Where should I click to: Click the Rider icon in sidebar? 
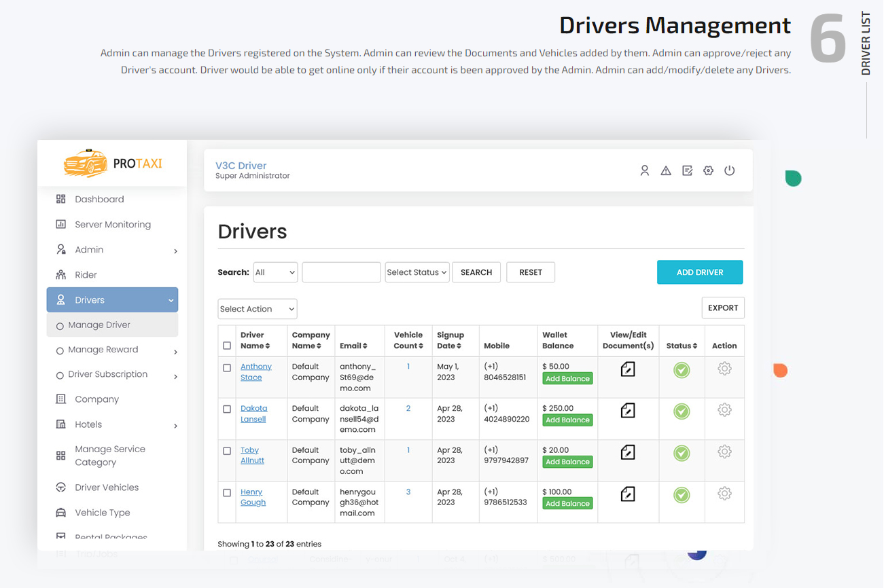(60, 274)
